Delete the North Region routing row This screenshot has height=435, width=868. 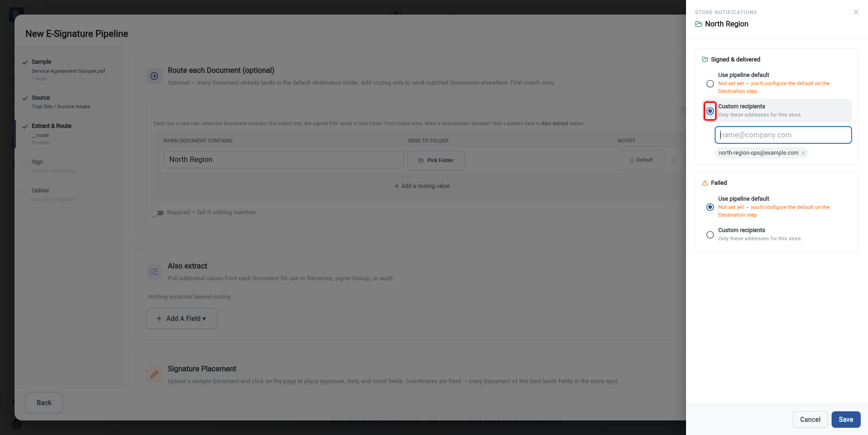[674, 161]
